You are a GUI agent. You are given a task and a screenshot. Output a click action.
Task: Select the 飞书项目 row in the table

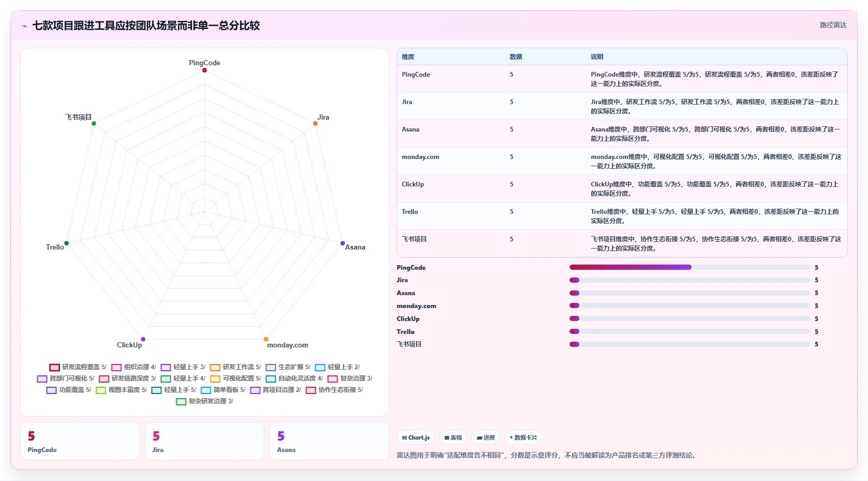tap(622, 243)
